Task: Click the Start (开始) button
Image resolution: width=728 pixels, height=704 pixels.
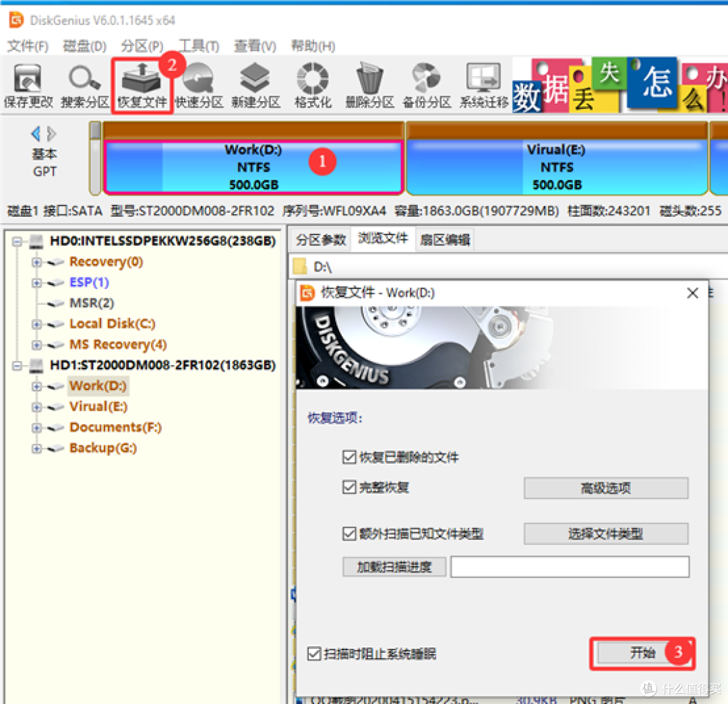Action: [642, 653]
